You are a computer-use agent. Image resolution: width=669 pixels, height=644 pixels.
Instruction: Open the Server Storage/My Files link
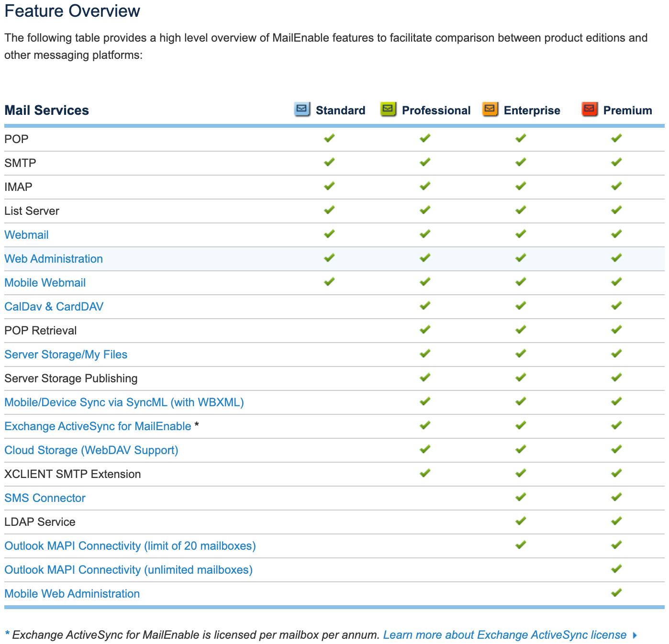(66, 355)
